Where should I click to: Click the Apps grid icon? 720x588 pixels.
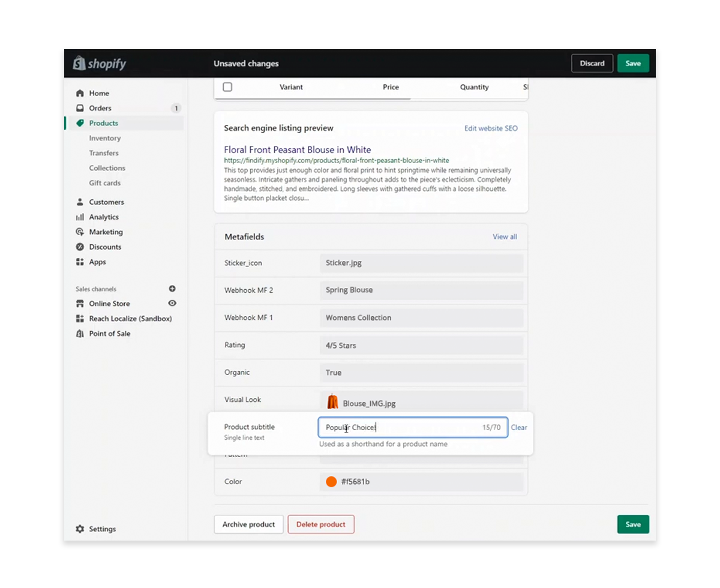click(80, 262)
